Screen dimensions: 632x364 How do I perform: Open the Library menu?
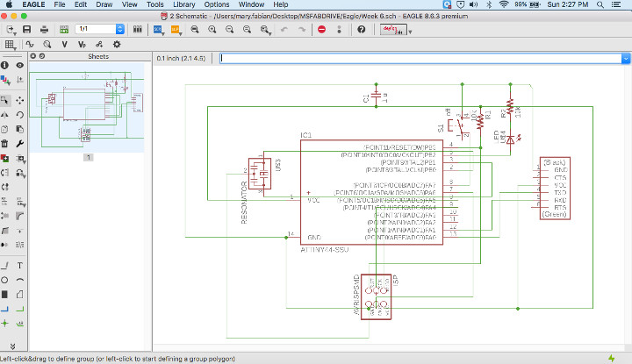184,4
